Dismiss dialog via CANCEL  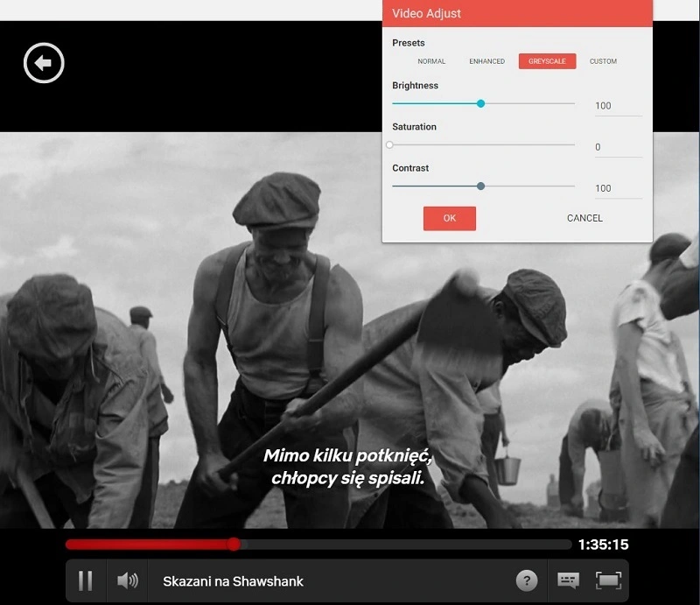point(583,218)
